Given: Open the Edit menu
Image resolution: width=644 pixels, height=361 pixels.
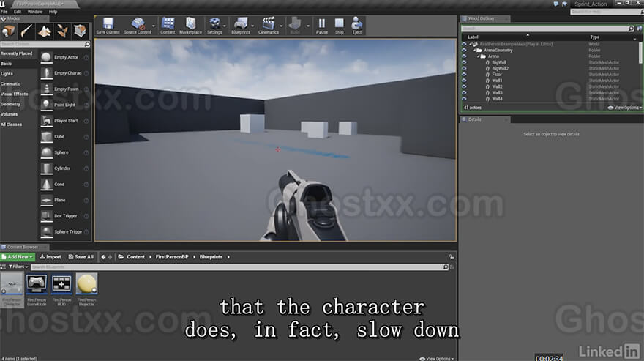Looking at the screenshot, I should click(18, 12).
